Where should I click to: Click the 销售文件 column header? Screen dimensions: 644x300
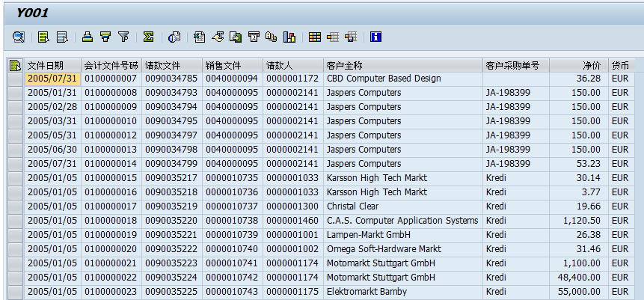(233, 65)
